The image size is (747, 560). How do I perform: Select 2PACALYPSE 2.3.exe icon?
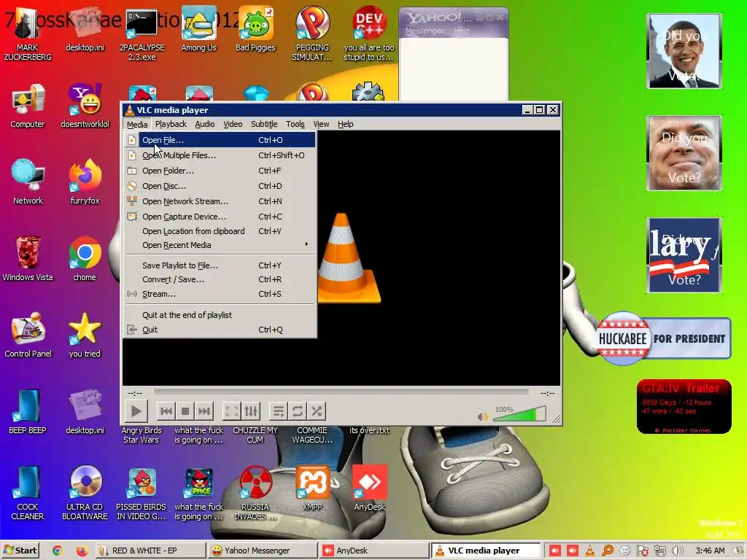(142, 34)
